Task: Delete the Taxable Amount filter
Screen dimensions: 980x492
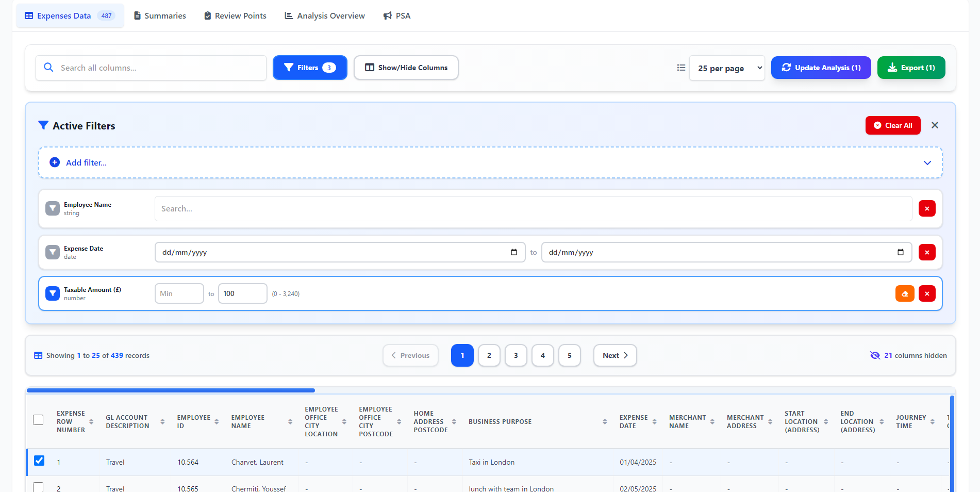Action: [x=927, y=294]
